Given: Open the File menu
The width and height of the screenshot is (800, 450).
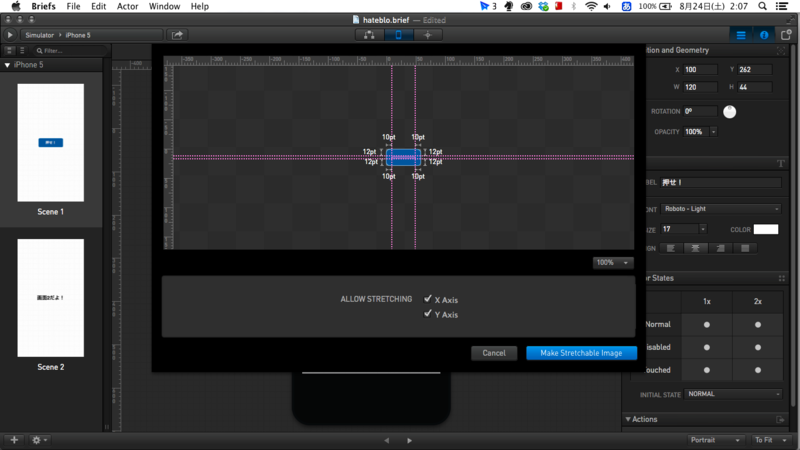Looking at the screenshot, I should (x=73, y=7).
